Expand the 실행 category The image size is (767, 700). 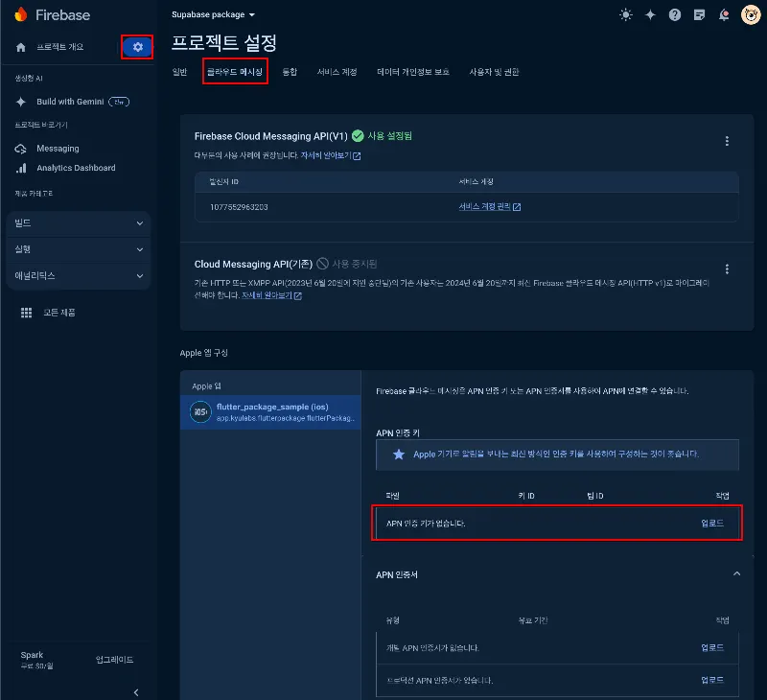[79, 249]
